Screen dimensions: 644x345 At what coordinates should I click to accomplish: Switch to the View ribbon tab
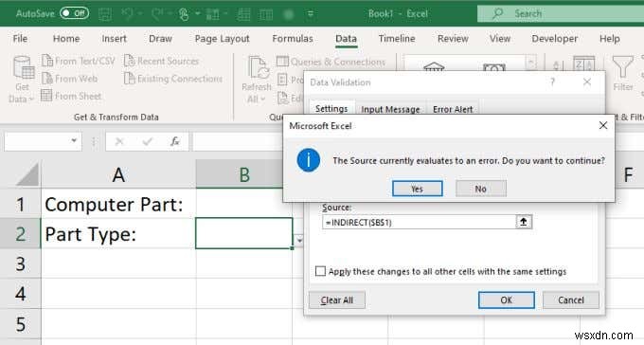point(500,39)
